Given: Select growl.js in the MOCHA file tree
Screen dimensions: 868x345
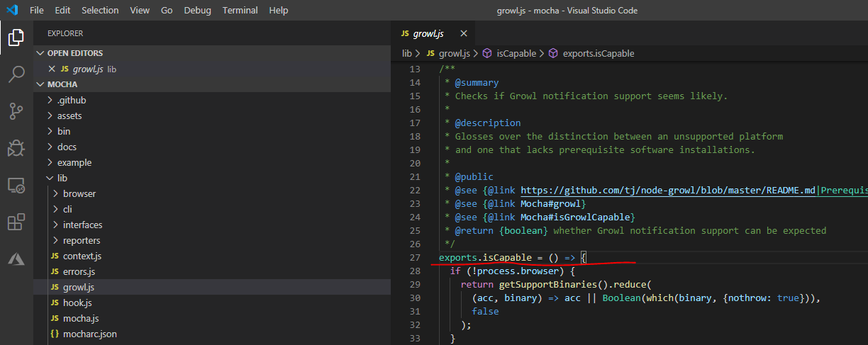Looking at the screenshot, I should 212,287.
